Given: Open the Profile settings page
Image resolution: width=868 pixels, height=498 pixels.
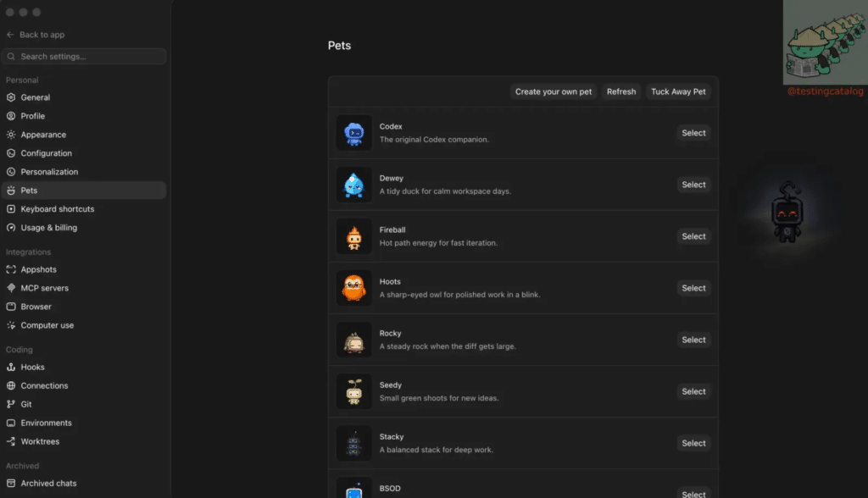Looking at the screenshot, I should (x=84, y=116).
